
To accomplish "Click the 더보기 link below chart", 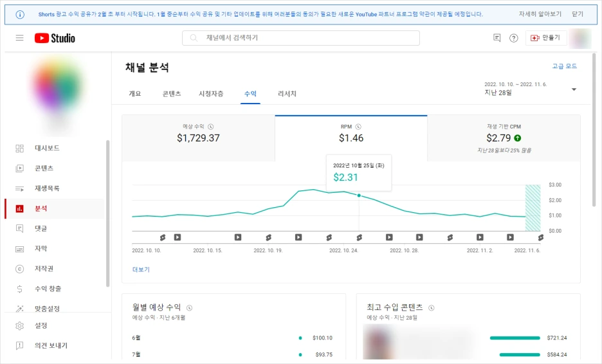I will pos(141,269).
